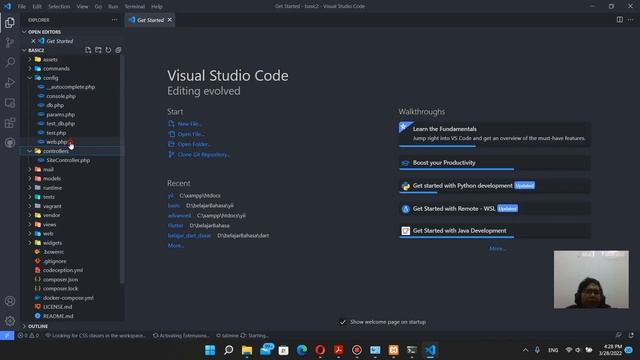
Task: Toggle Show welcome page on startup checkbox
Action: tap(343, 322)
